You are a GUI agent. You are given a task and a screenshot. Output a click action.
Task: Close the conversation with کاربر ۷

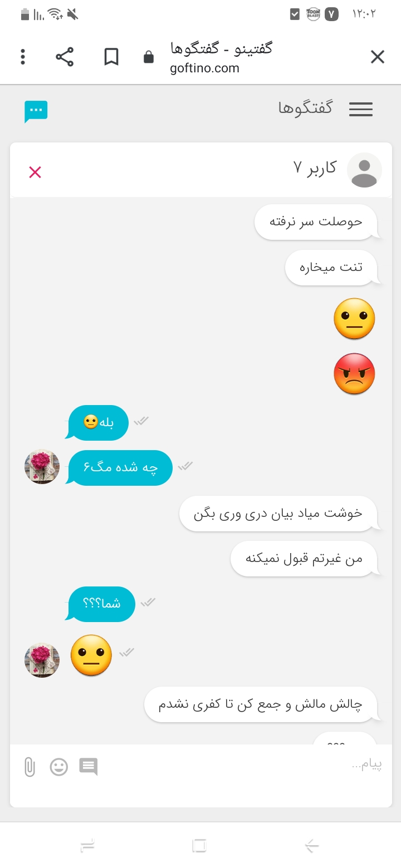click(35, 172)
